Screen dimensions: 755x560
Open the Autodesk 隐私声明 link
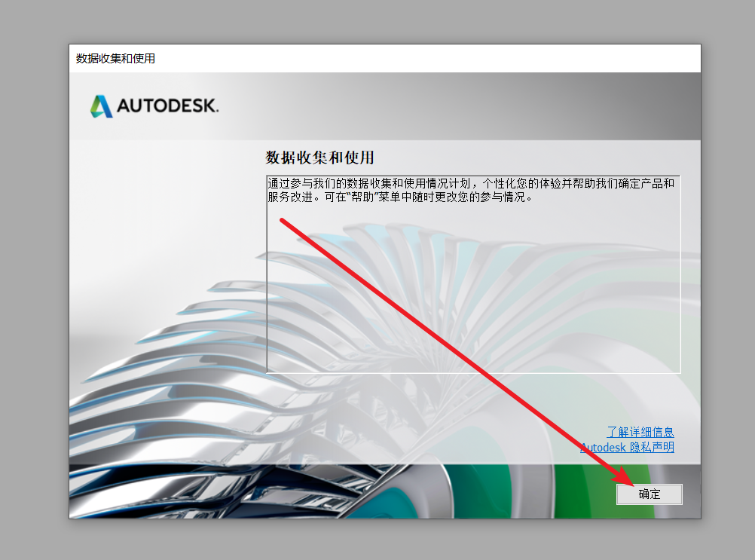click(x=627, y=448)
